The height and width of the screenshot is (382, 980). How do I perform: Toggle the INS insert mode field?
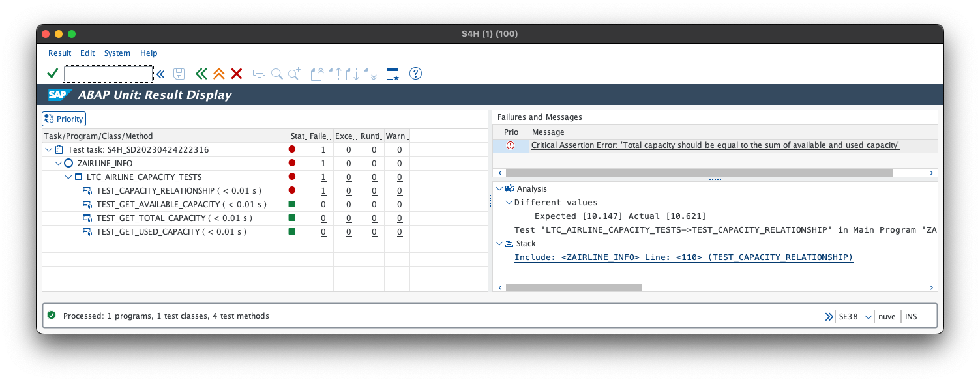click(x=911, y=317)
